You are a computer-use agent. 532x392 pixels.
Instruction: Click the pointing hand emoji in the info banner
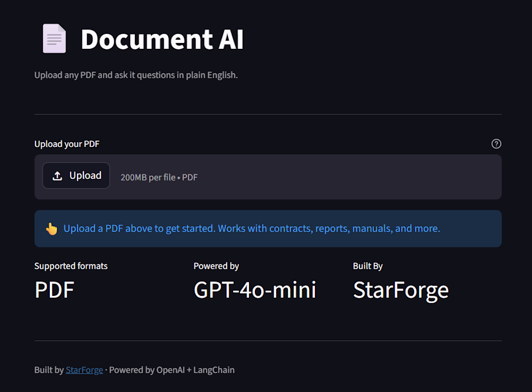[x=51, y=229]
